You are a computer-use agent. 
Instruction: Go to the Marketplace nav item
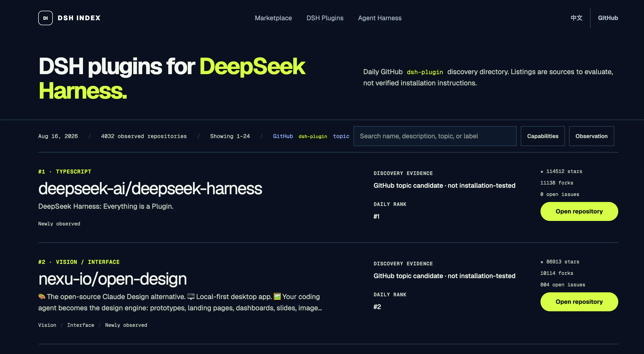[273, 18]
